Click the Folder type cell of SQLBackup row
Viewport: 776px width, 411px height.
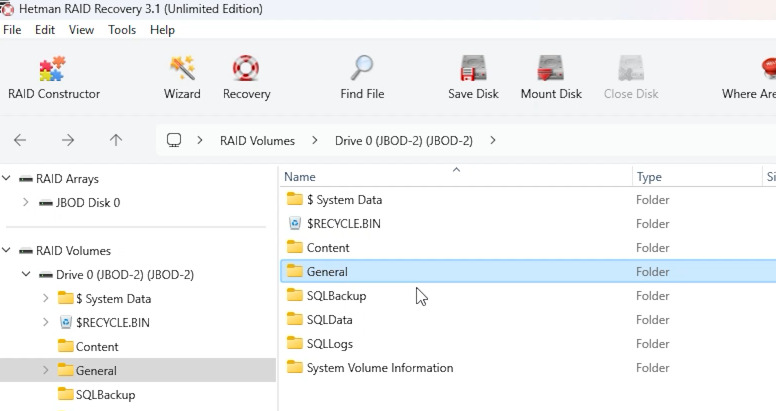652,296
